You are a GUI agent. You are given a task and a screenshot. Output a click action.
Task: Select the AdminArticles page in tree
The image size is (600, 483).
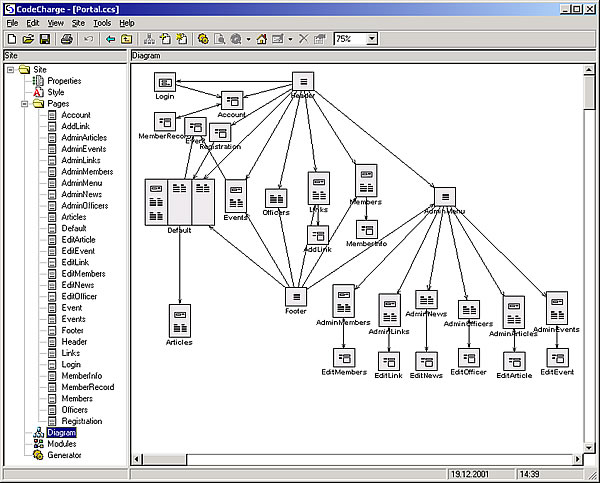pos(83,138)
